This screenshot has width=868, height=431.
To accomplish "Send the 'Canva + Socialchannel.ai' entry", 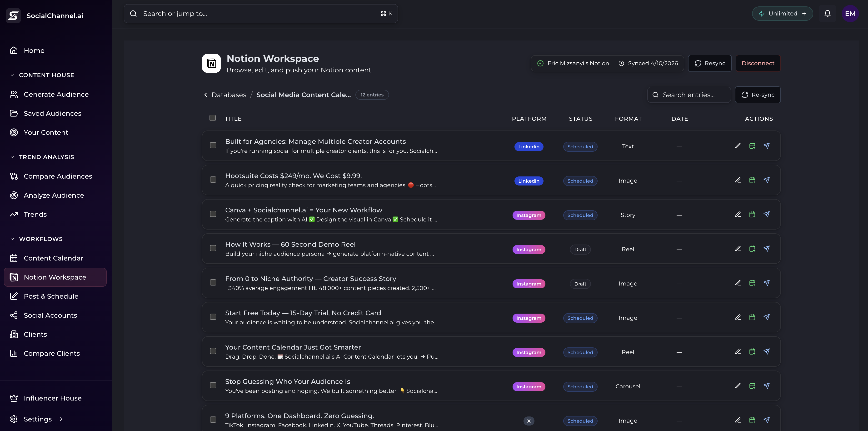I will (x=767, y=215).
